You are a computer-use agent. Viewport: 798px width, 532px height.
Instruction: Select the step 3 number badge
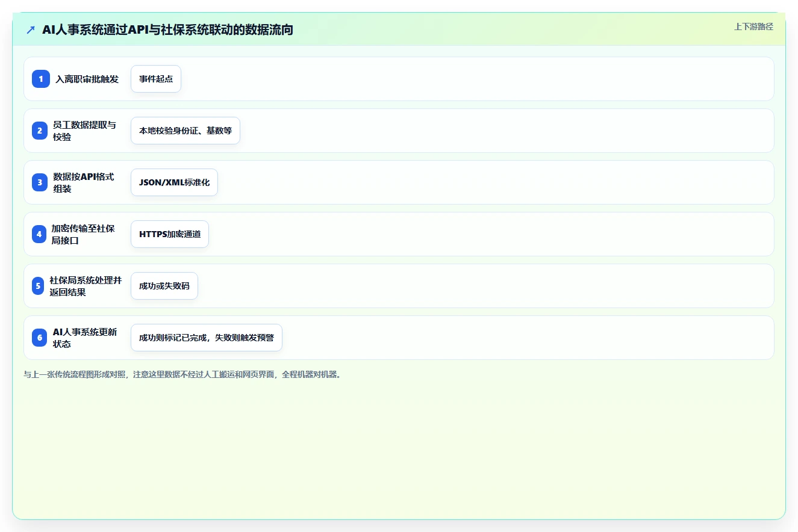coord(40,182)
